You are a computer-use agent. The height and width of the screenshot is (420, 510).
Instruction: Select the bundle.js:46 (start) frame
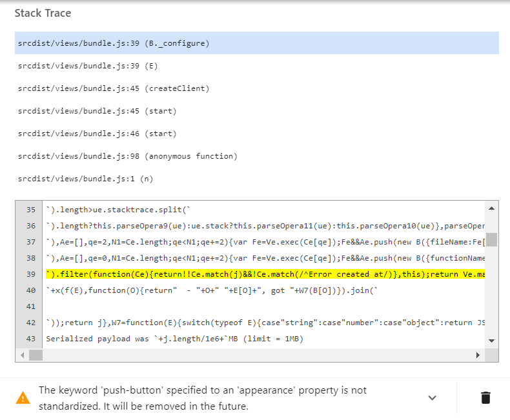(97, 134)
